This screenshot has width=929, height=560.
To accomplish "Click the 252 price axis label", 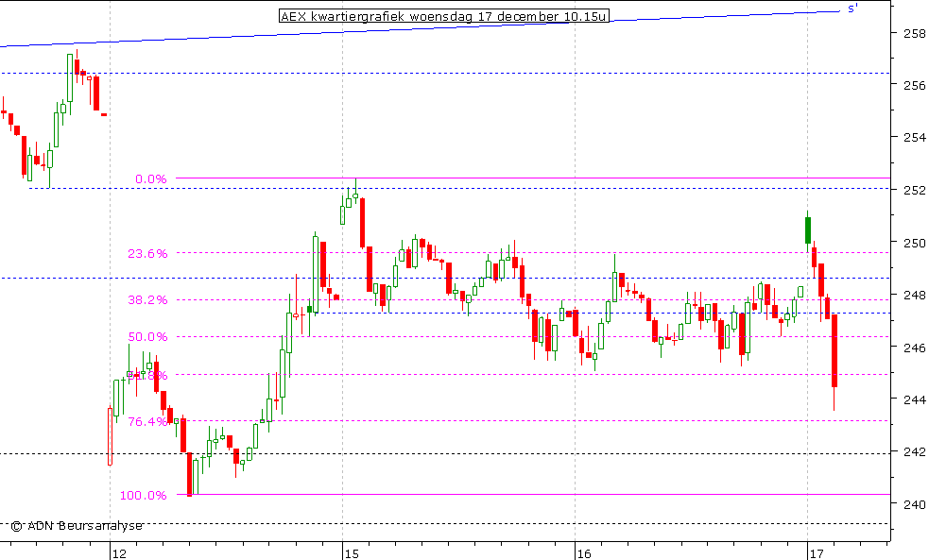I will coord(914,190).
